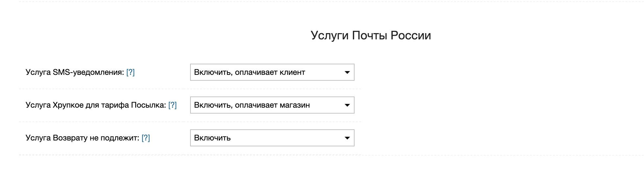
Task: Open help tooltip for SMS-уведомления service
Action: [x=130, y=72]
